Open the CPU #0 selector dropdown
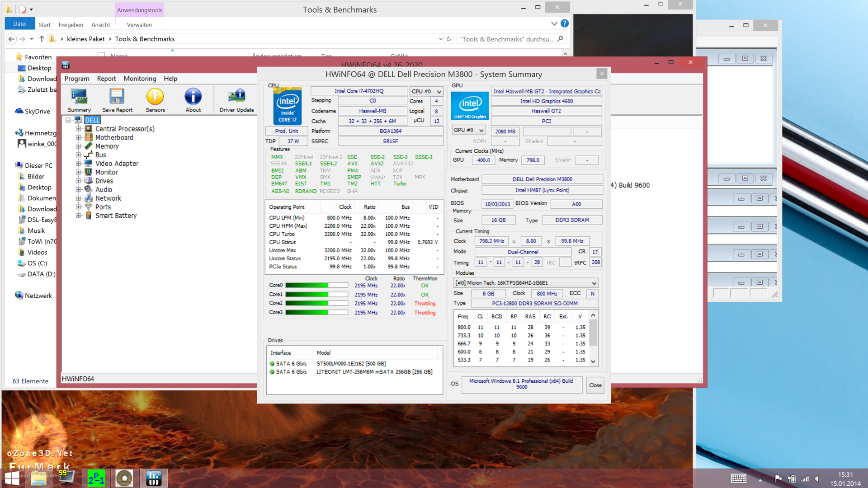 coord(426,91)
